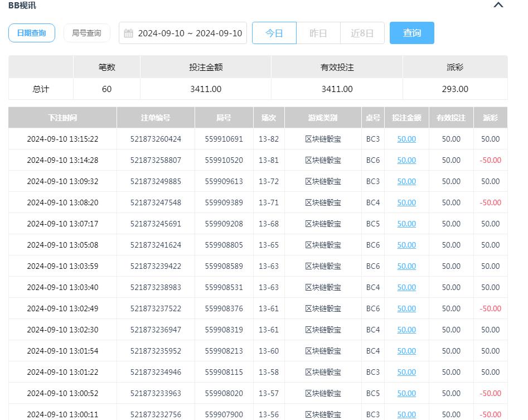Open the calendar icon in date picker

pos(129,33)
